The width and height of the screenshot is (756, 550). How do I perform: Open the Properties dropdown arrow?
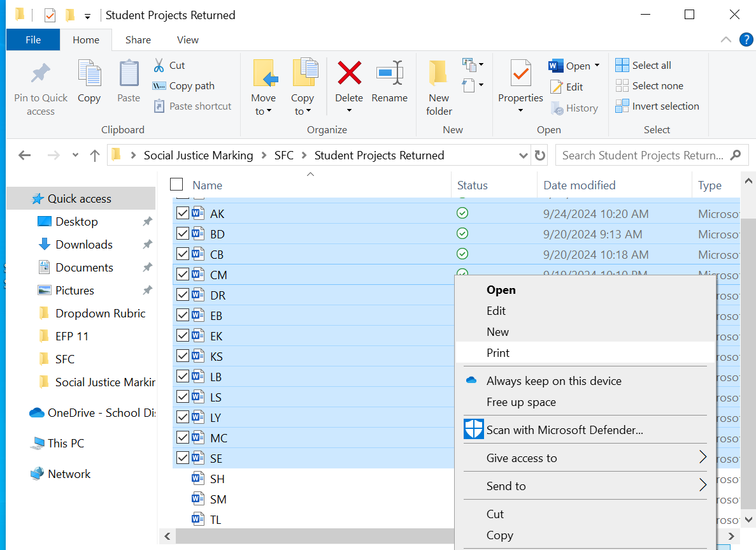(521, 111)
